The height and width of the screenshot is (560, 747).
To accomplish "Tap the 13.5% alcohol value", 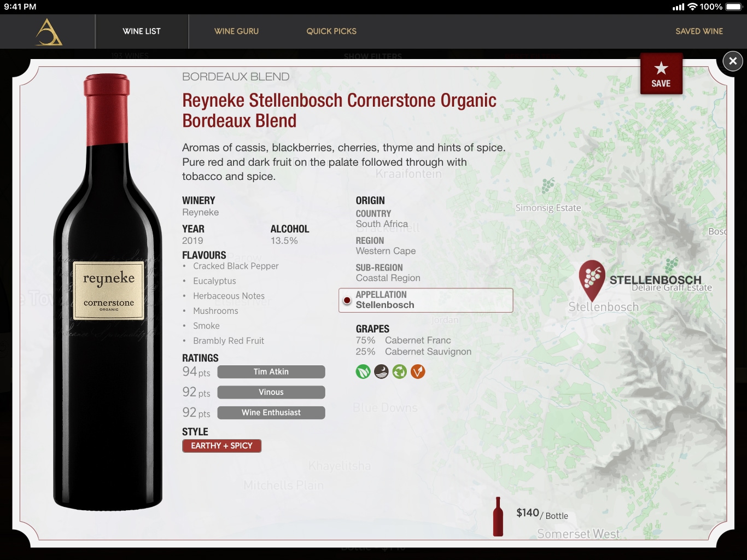I will point(284,241).
